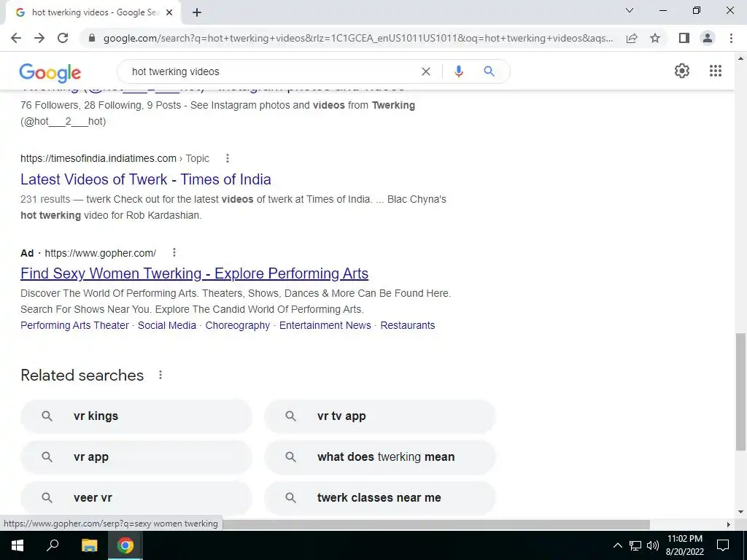Search related term vr kings
The height and width of the screenshot is (560, 747).
click(x=136, y=416)
